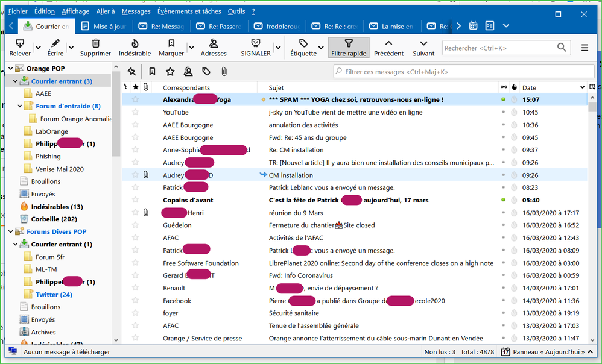Toggle unread-only quick filter
Screen dimensions: 602x364
point(152,71)
